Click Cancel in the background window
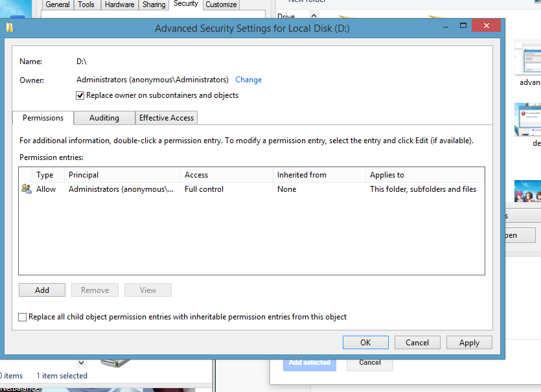The image size is (541, 392). pyautogui.click(x=370, y=363)
